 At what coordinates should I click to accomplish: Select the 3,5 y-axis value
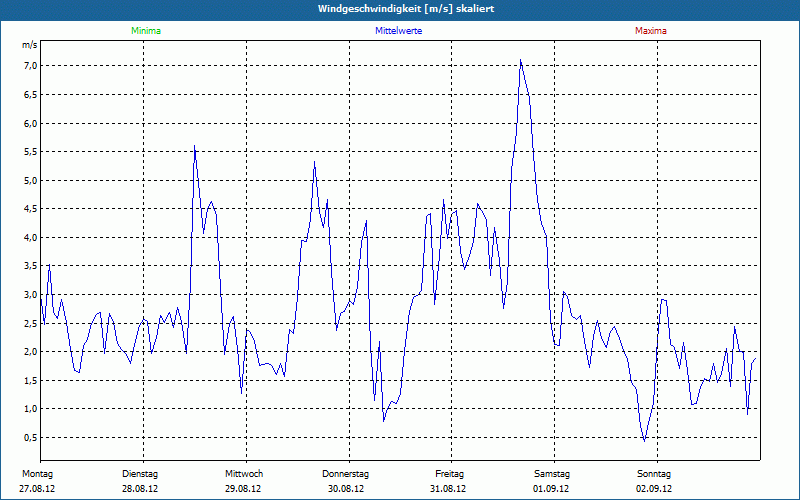31,266
